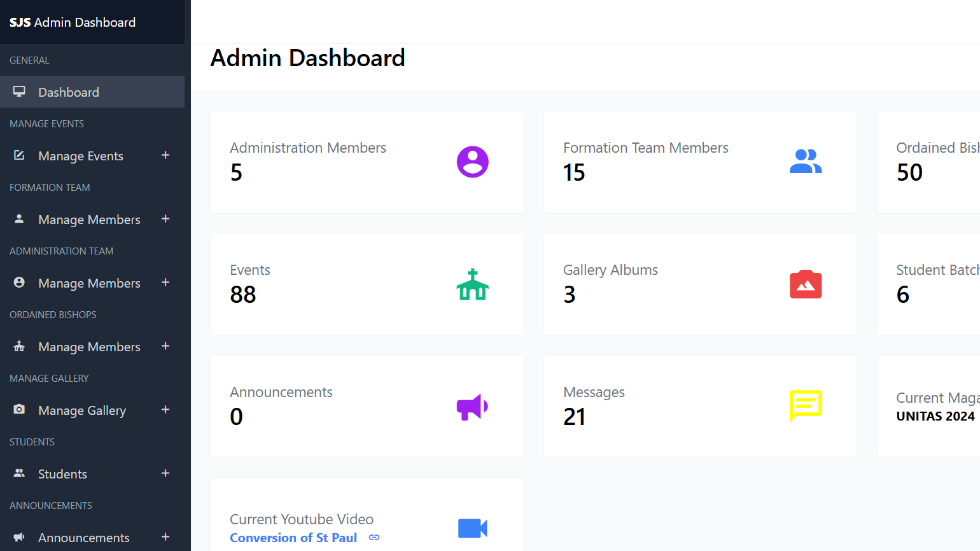Open Students in the sidebar menu
The width and height of the screenshot is (980, 551).
point(92,473)
